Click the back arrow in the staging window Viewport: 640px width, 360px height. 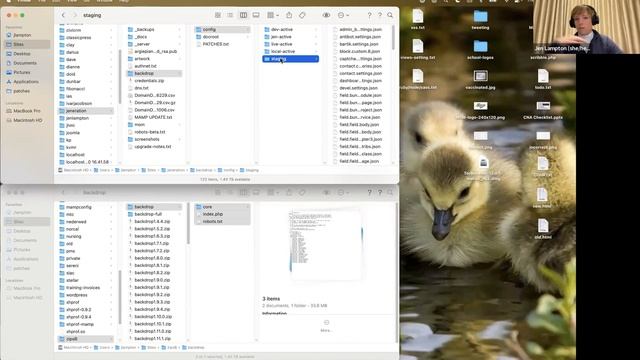(x=63, y=15)
